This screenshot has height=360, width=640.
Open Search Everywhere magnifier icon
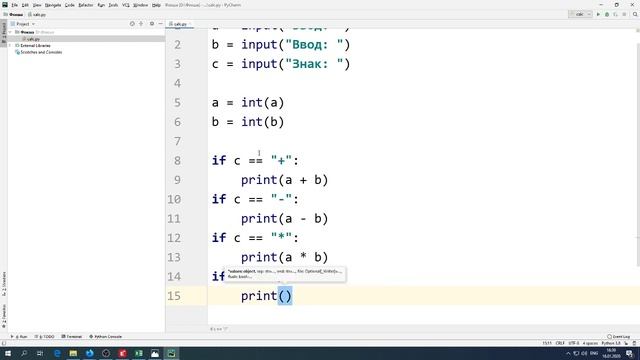[635, 14]
